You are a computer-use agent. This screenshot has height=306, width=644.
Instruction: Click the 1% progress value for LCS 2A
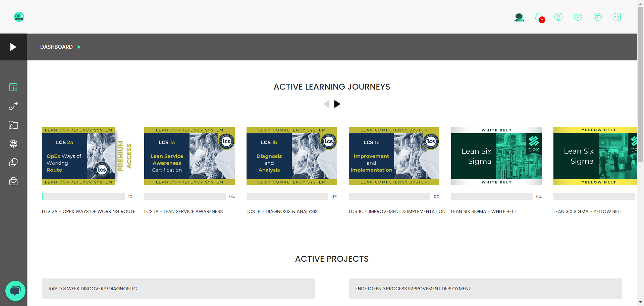(130, 197)
